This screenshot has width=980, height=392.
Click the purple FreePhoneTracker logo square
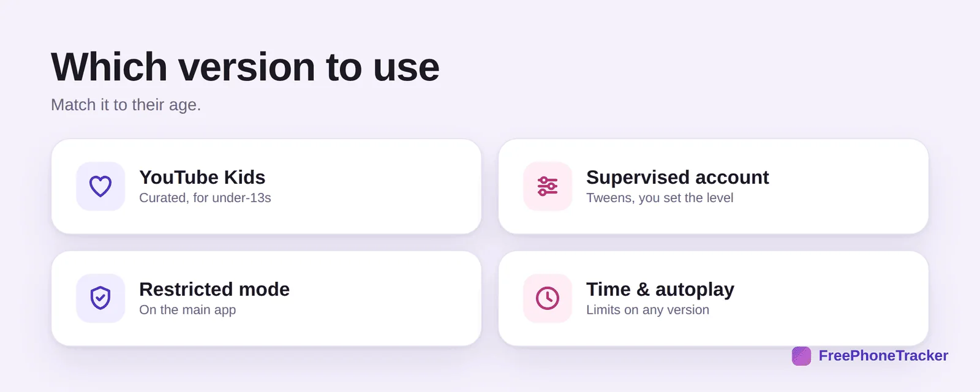[x=801, y=356]
